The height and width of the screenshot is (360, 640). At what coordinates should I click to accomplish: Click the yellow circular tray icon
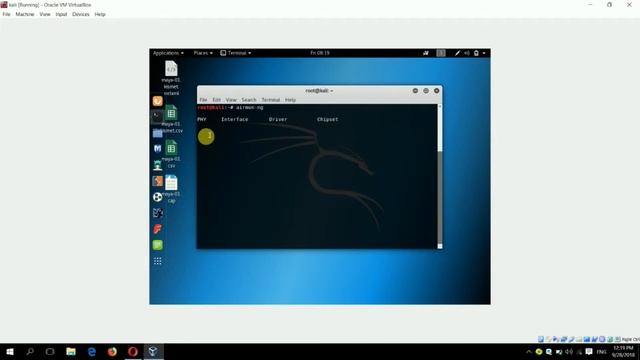(539, 352)
